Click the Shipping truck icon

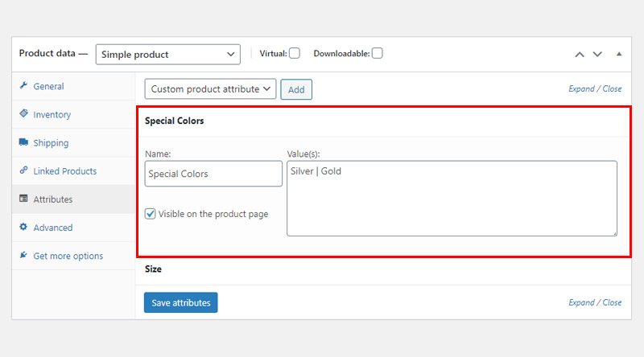click(x=23, y=142)
